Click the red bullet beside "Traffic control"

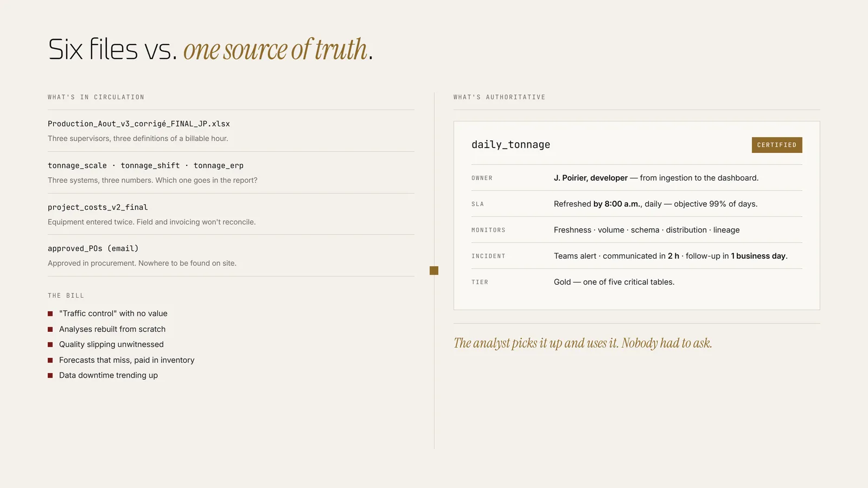coord(50,313)
